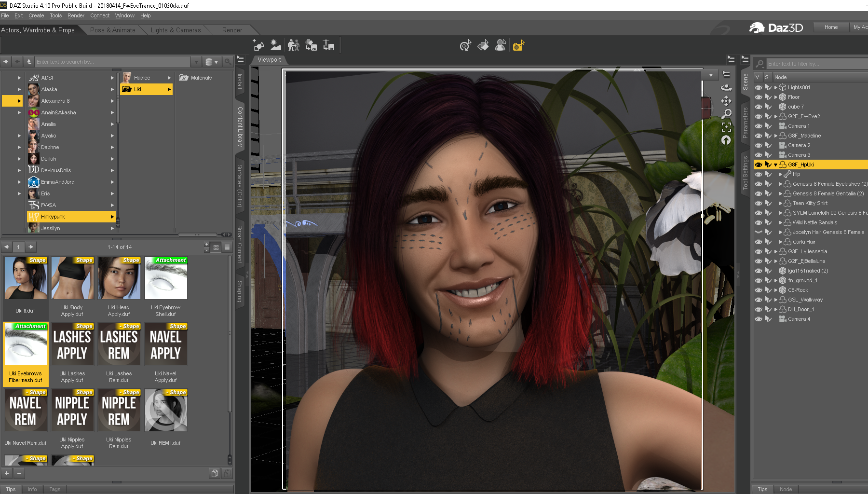The width and height of the screenshot is (868, 494).
Task: Select the Hinkypunk vendor folder
Action: [x=71, y=217]
